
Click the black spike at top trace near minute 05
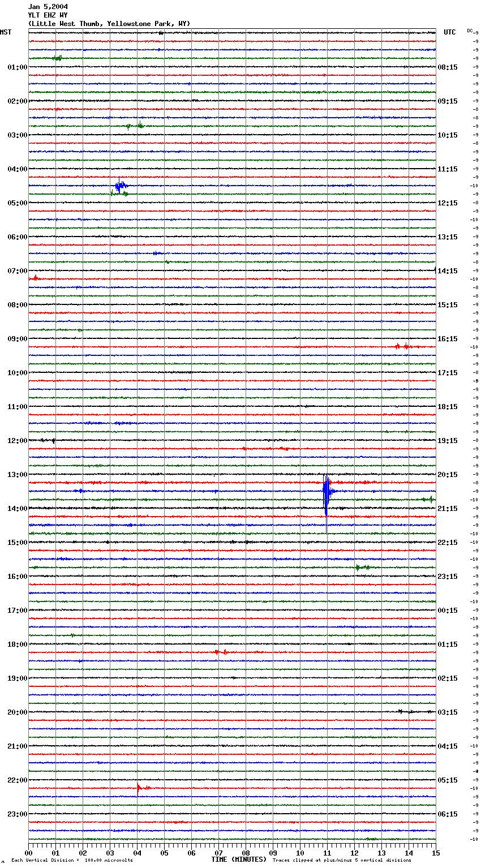coord(161,33)
